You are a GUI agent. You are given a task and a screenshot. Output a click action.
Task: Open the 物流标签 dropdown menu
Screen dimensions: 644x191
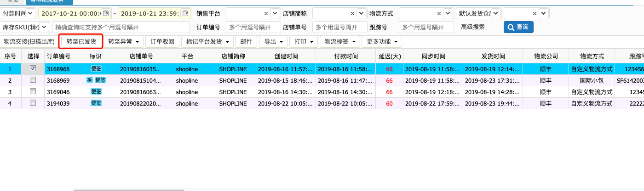click(x=340, y=41)
